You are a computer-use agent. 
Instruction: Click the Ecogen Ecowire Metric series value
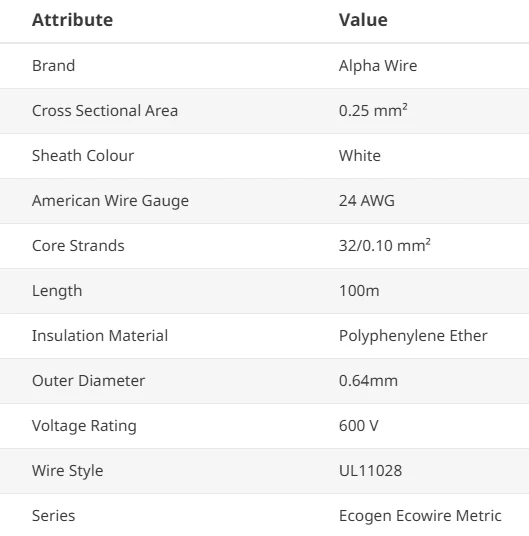click(x=420, y=516)
